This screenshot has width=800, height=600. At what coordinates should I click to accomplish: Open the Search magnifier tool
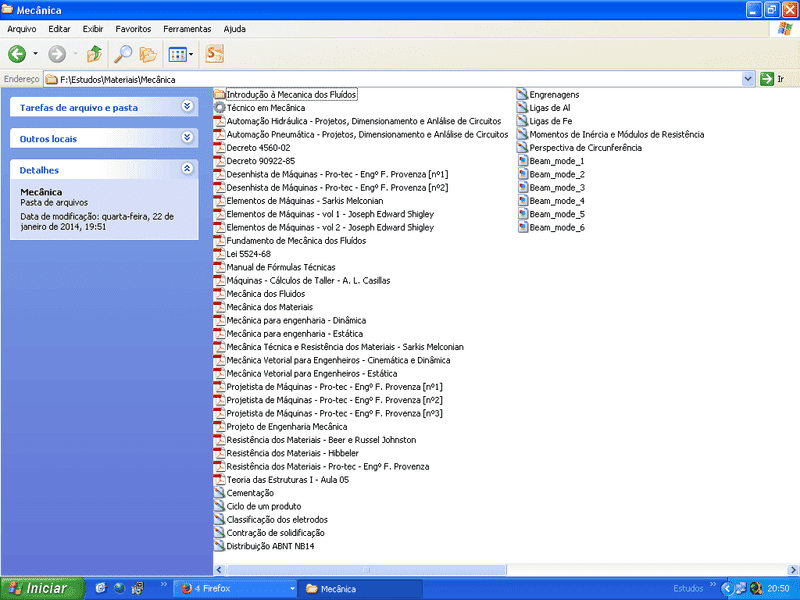(x=124, y=54)
